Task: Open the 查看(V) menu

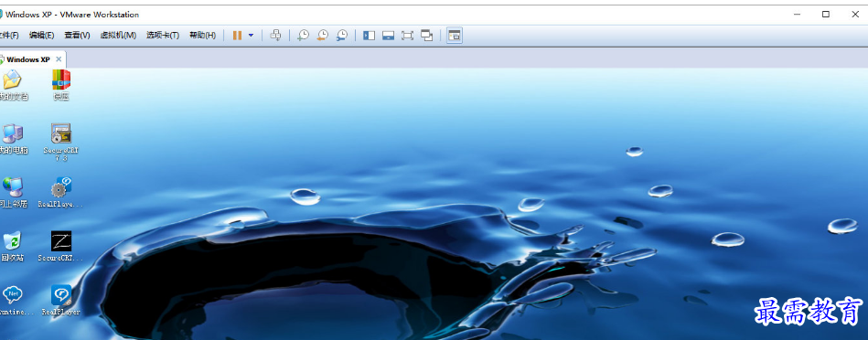Action: click(x=77, y=36)
